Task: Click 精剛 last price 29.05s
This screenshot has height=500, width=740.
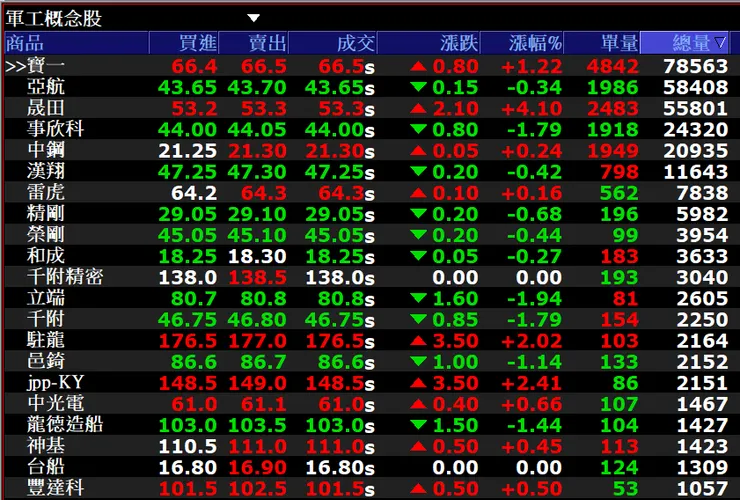Action: coord(340,214)
